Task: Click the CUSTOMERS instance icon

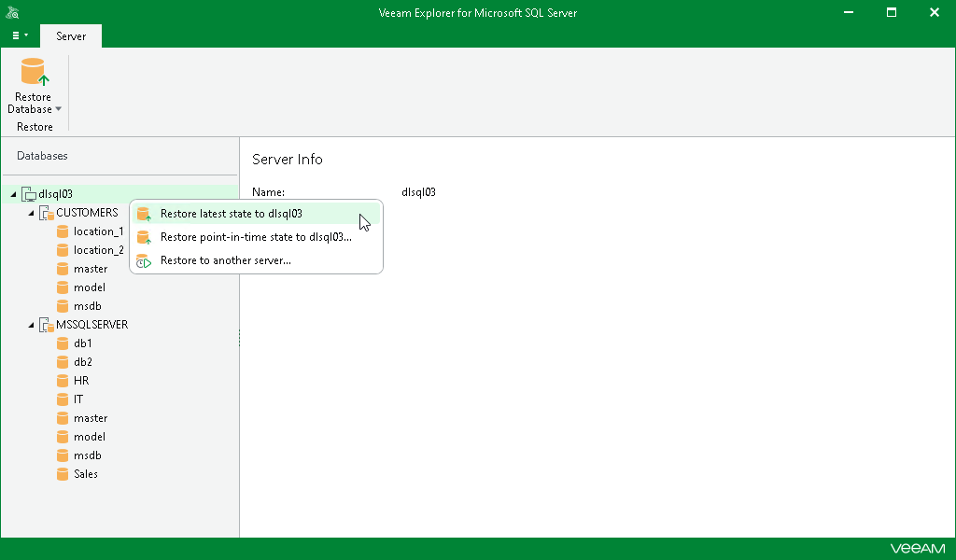Action: [47, 212]
